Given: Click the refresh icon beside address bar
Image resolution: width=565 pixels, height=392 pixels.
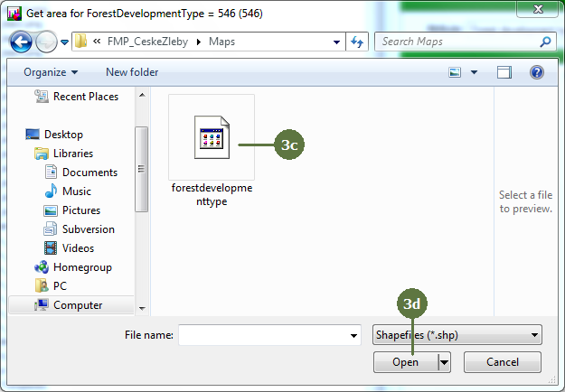Looking at the screenshot, I should point(357,42).
